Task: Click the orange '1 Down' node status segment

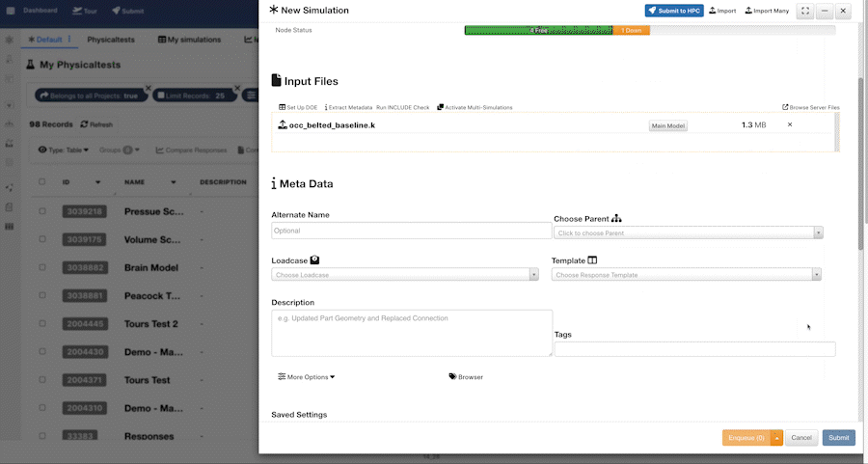Action: point(631,31)
